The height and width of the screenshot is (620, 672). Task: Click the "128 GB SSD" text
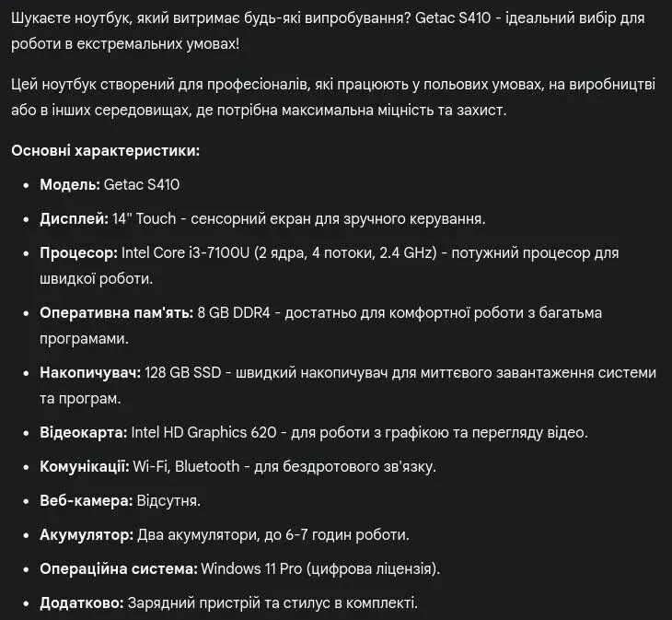182,372
